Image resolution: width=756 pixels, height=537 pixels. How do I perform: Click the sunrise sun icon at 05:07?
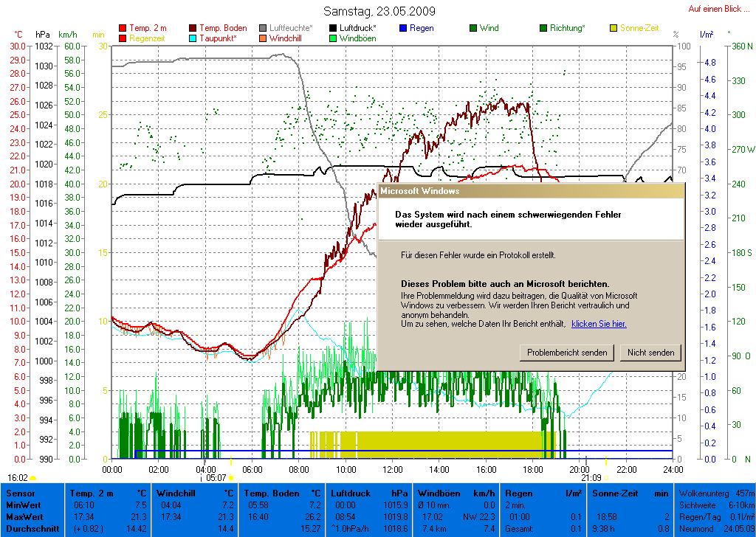point(231,478)
